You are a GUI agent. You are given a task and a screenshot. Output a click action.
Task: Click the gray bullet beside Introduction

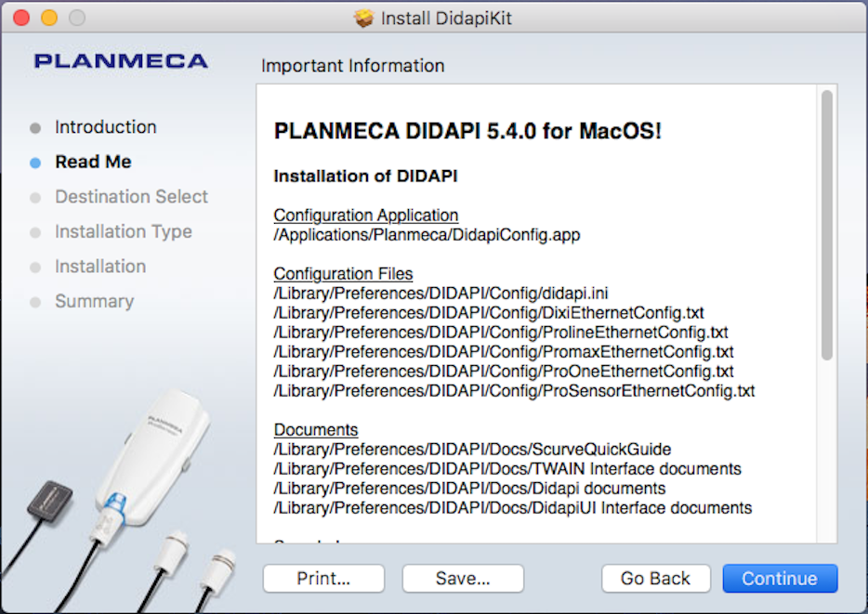click(35, 128)
